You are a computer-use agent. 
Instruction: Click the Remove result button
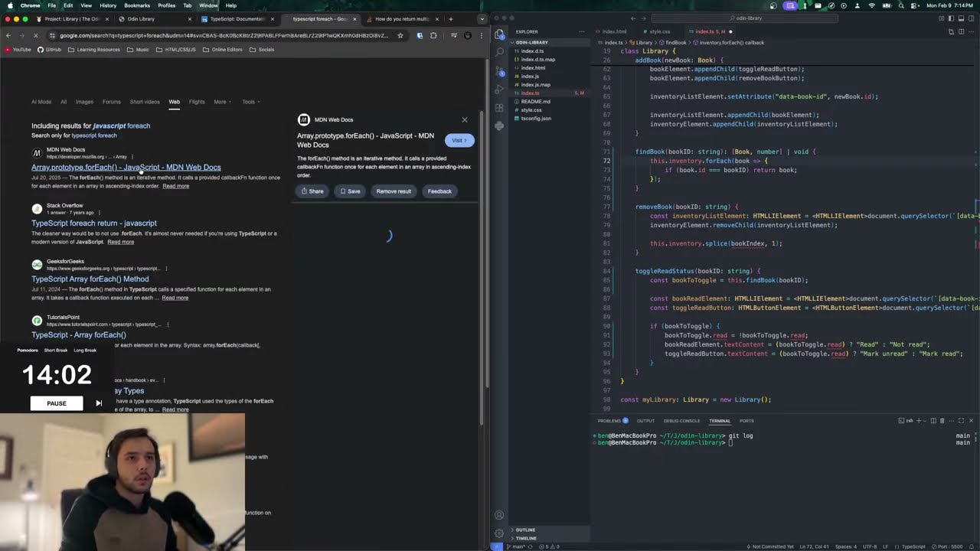[x=394, y=191]
